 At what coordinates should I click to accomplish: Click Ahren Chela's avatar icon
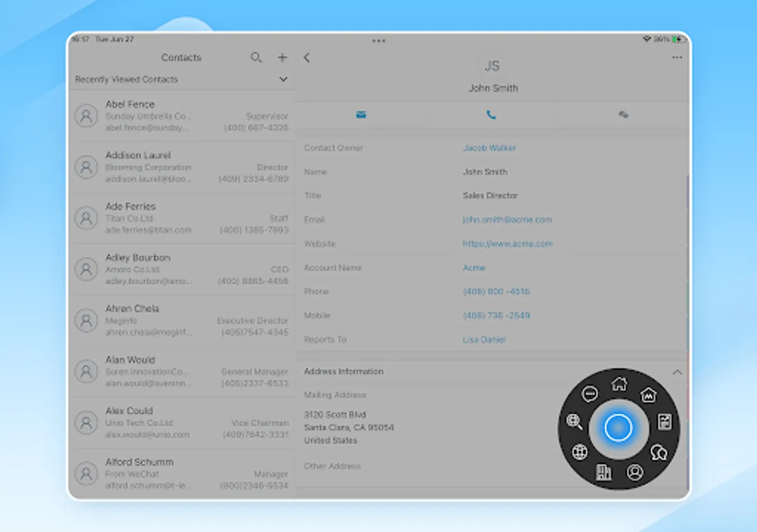point(86,320)
